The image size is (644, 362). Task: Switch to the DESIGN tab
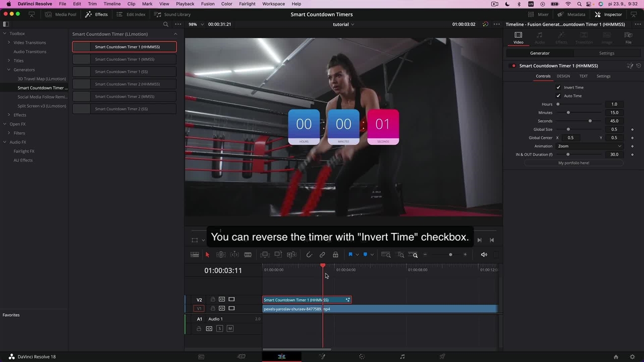pyautogui.click(x=563, y=76)
